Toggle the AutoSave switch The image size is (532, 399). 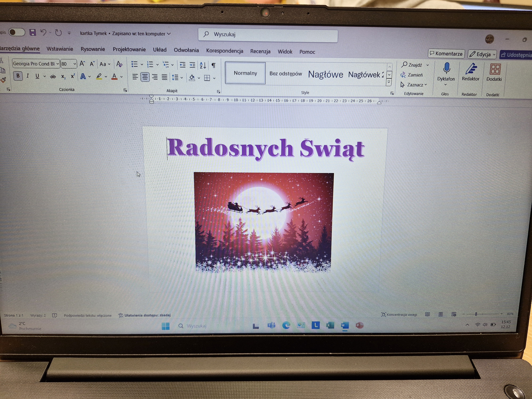(17, 32)
